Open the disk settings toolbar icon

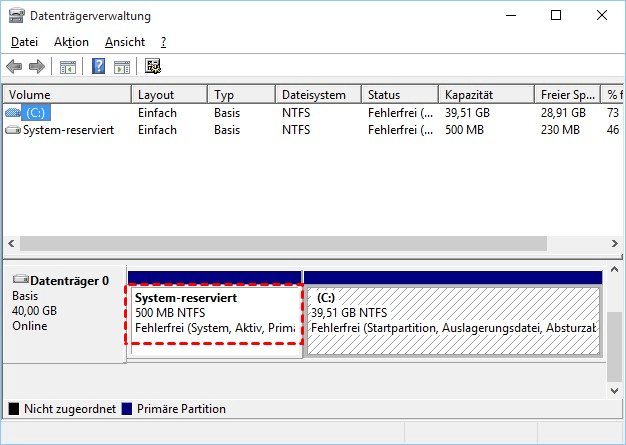[x=153, y=66]
